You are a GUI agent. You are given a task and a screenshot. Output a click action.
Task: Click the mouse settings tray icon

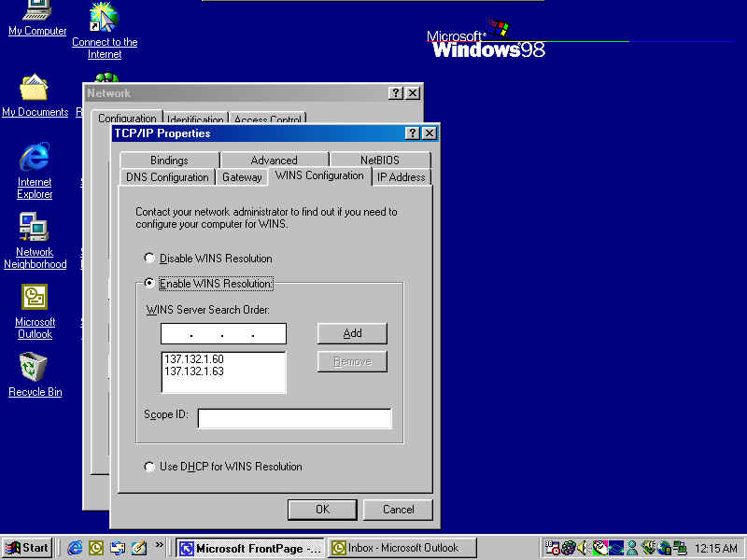(599, 548)
